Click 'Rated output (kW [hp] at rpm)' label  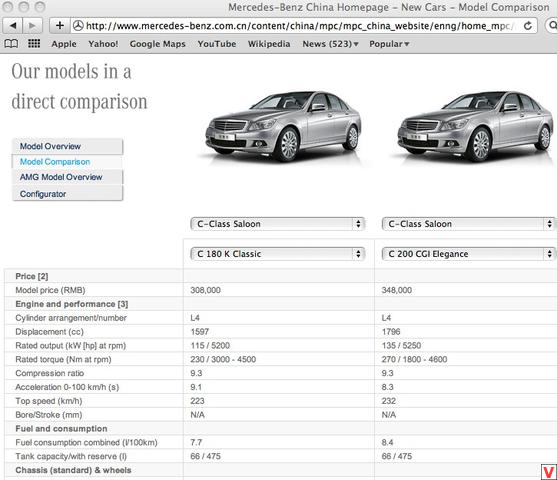(70, 345)
